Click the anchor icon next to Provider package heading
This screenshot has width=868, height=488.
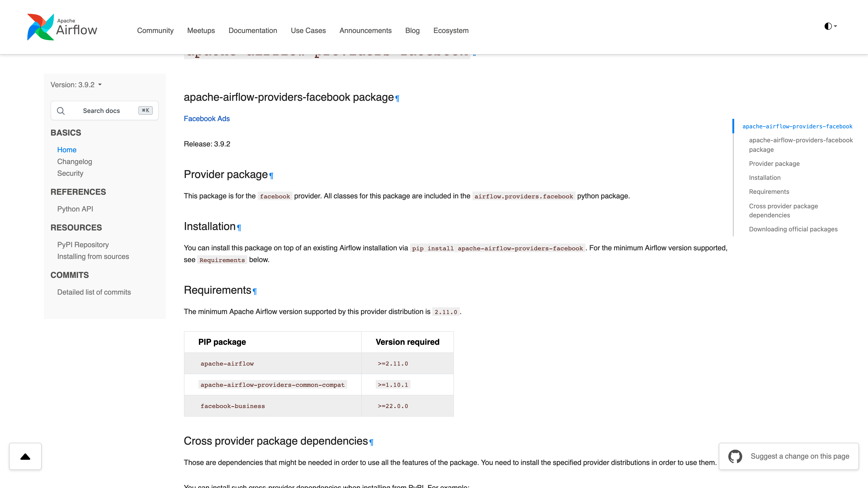pyautogui.click(x=271, y=176)
